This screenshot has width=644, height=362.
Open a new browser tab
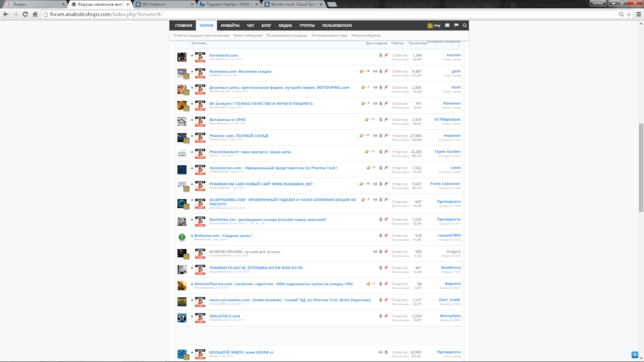click(332, 4)
